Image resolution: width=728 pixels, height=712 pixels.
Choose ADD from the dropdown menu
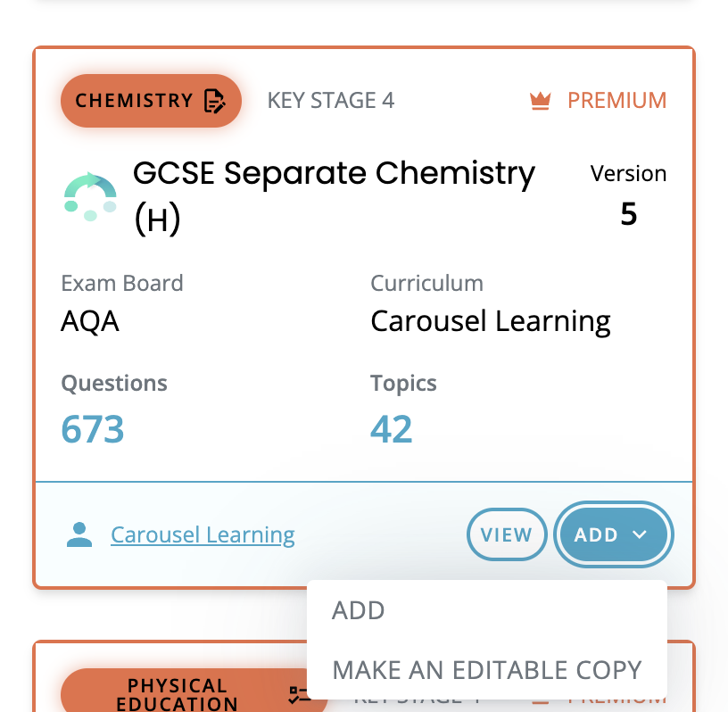pyautogui.click(x=359, y=610)
